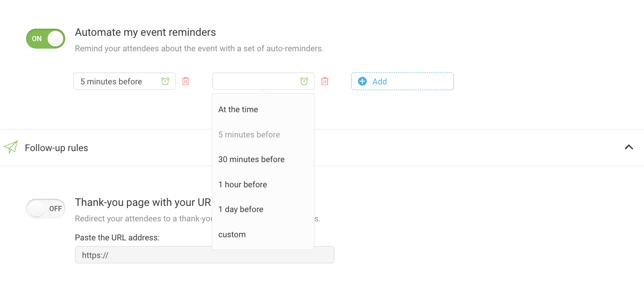Click the alarm clock icon in the first reminder field

(x=165, y=81)
